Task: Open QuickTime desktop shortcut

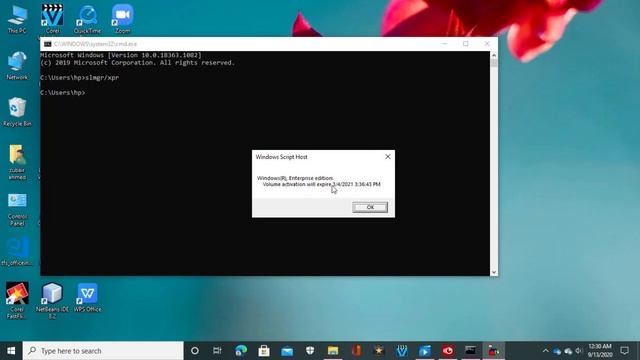Action: pos(87,19)
